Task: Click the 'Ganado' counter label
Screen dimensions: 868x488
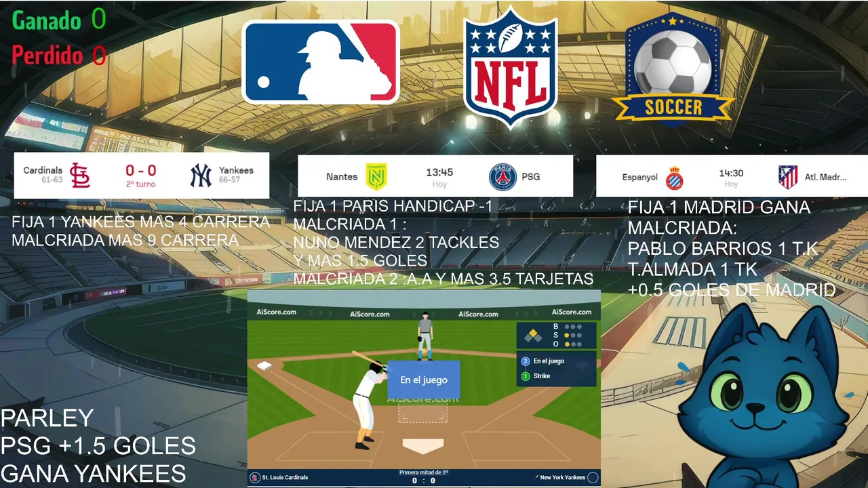Action: [46, 21]
